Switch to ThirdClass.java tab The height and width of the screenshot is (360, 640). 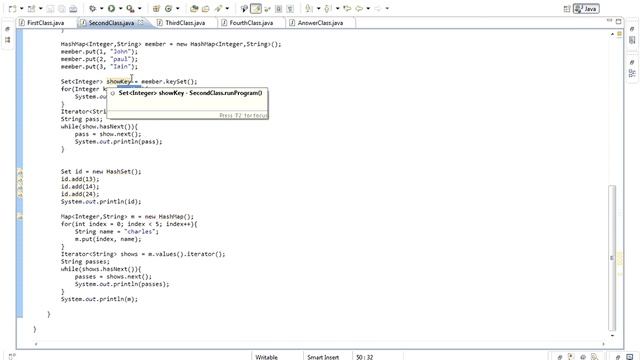(185, 23)
